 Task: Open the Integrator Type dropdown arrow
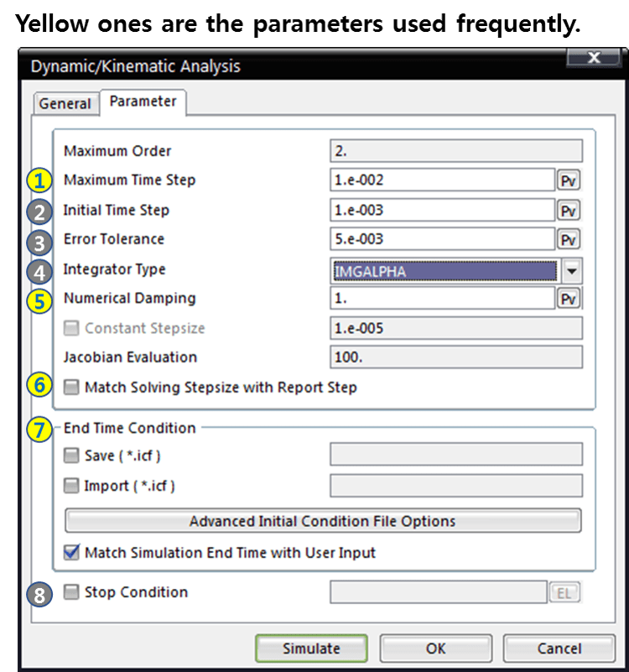572,271
